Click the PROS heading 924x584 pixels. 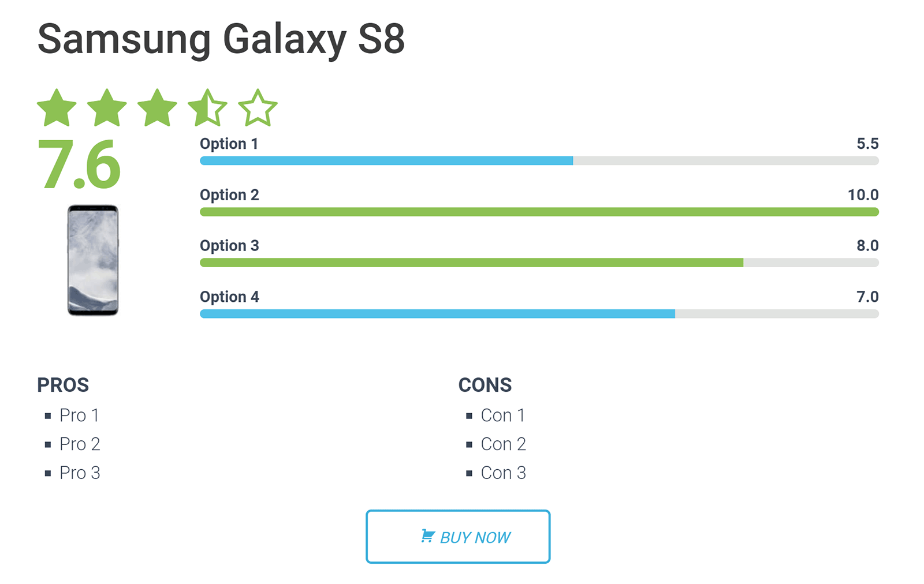click(x=63, y=385)
